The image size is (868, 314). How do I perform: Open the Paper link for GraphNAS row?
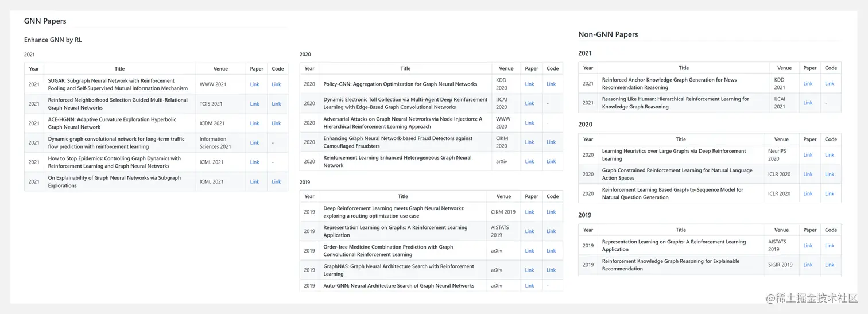529,270
